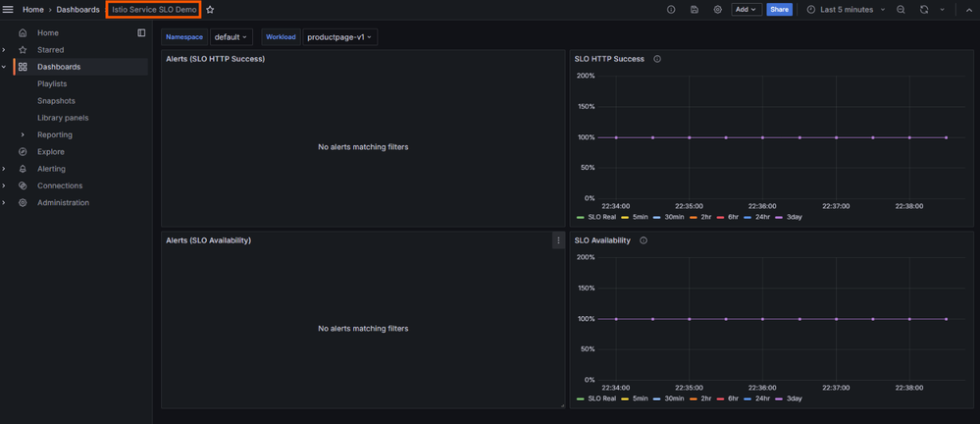Click purple 3day color swatch, HTTP Success legend

pos(779,217)
